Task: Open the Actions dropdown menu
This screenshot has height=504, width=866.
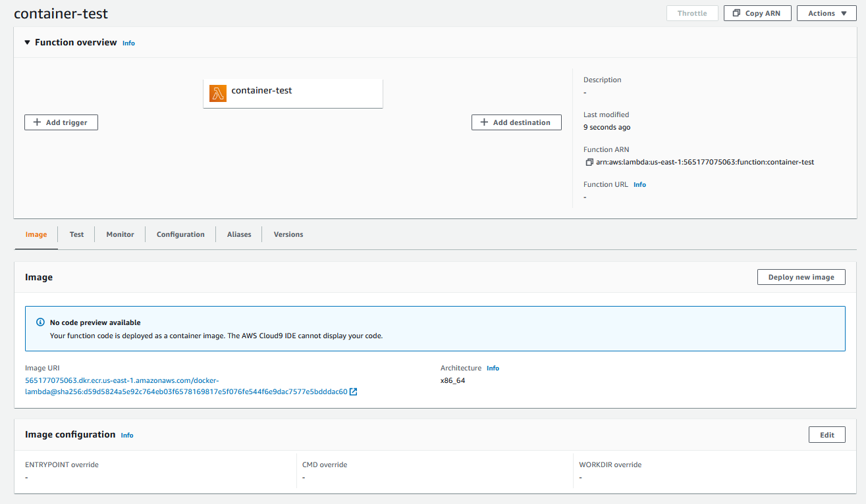Action: pyautogui.click(x=827, y=13)
